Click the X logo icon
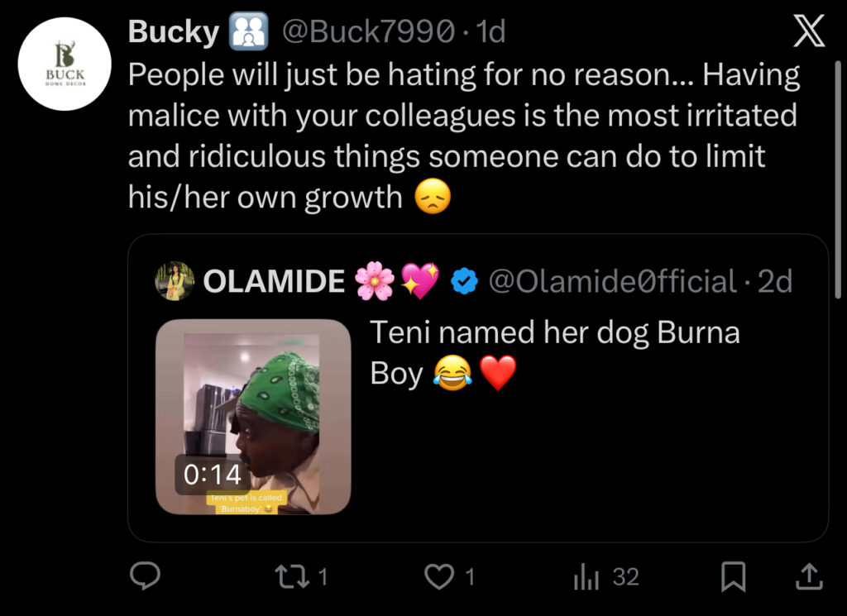 tap(808, 32)
